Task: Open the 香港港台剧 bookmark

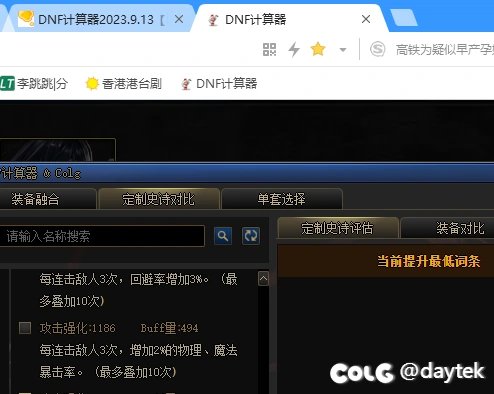Action: tap(124, 83)
